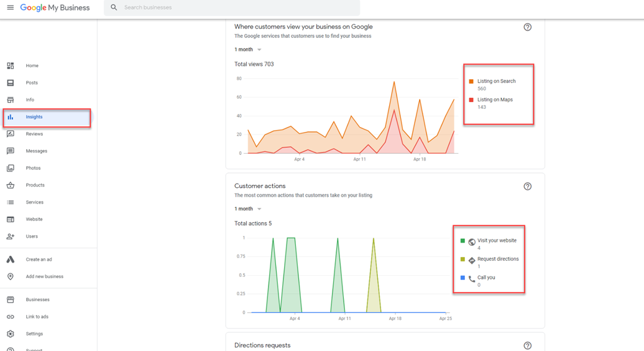Click the Create an ad icon
Screen dimensions: 644x351
(11, 260)
